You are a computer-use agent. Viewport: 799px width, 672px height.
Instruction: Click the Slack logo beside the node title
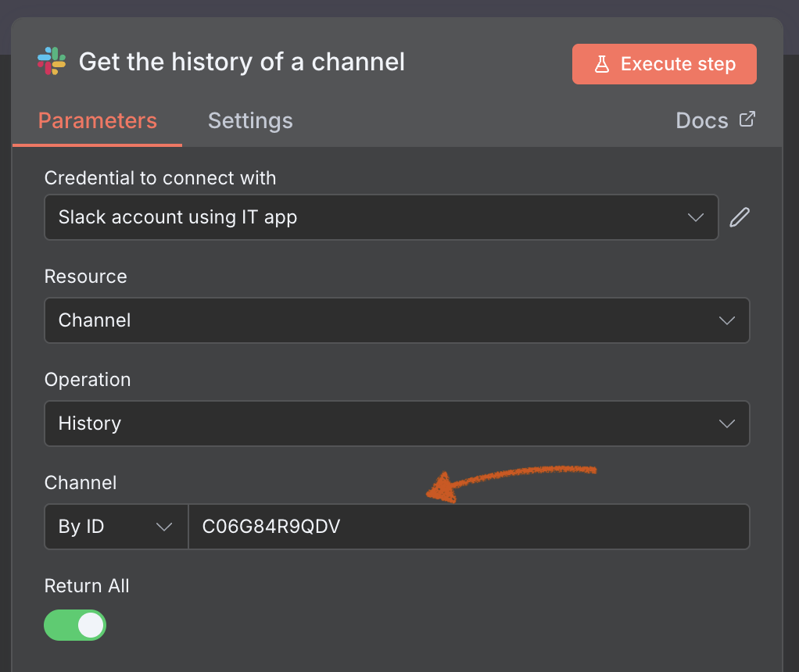(x=52, y=62)
